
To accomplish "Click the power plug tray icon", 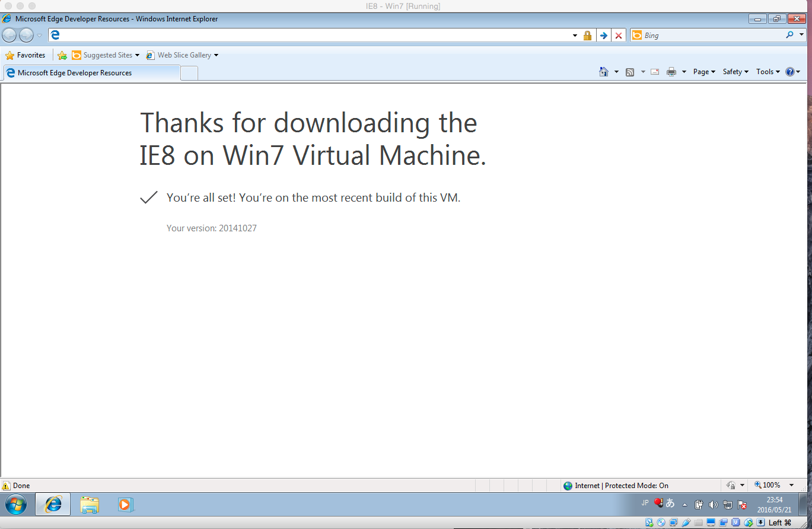I will 699,505.
